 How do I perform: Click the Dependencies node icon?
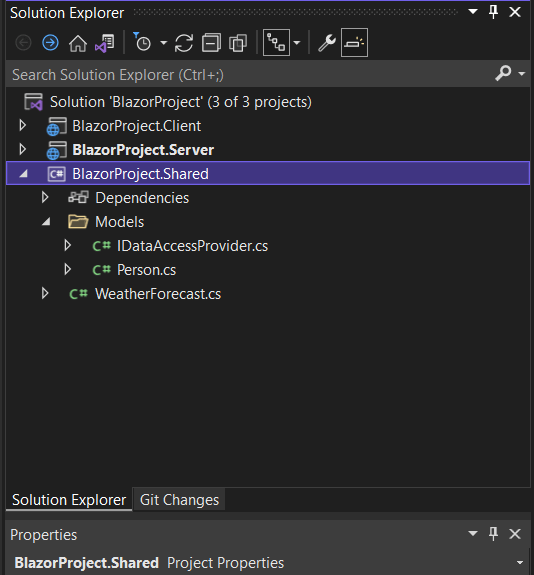[x=78, y=198]
